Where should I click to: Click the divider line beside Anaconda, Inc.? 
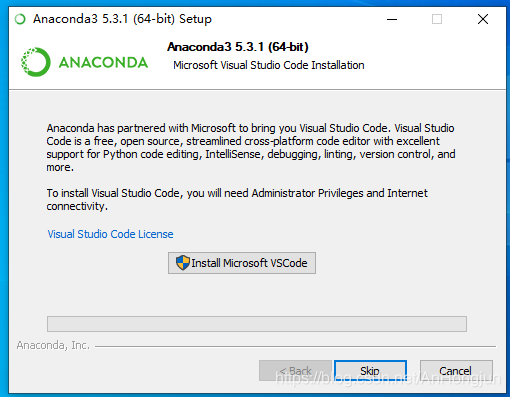pos(295,347)
